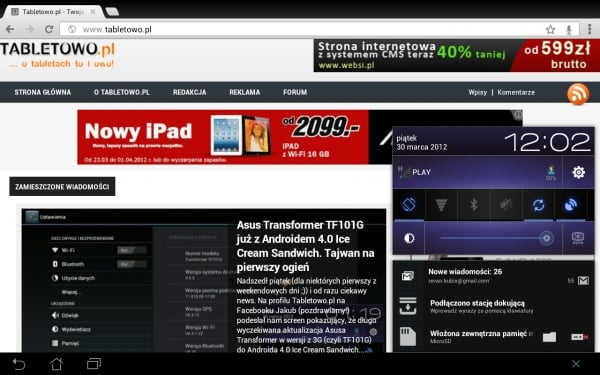Image resolution: width=600 pixels, height=375 pixels.
Task: Unmount MicroSD via eject icon
Action: click(x=580, y=337)
